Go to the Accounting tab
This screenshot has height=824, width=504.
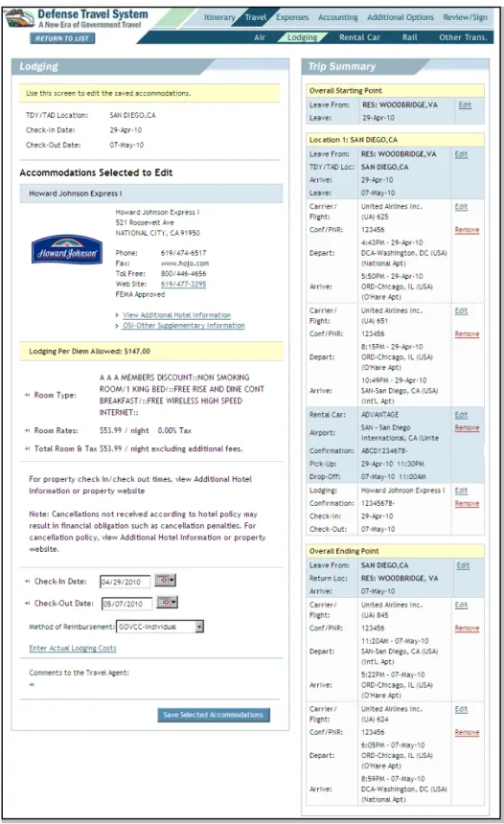pos(337,17)
